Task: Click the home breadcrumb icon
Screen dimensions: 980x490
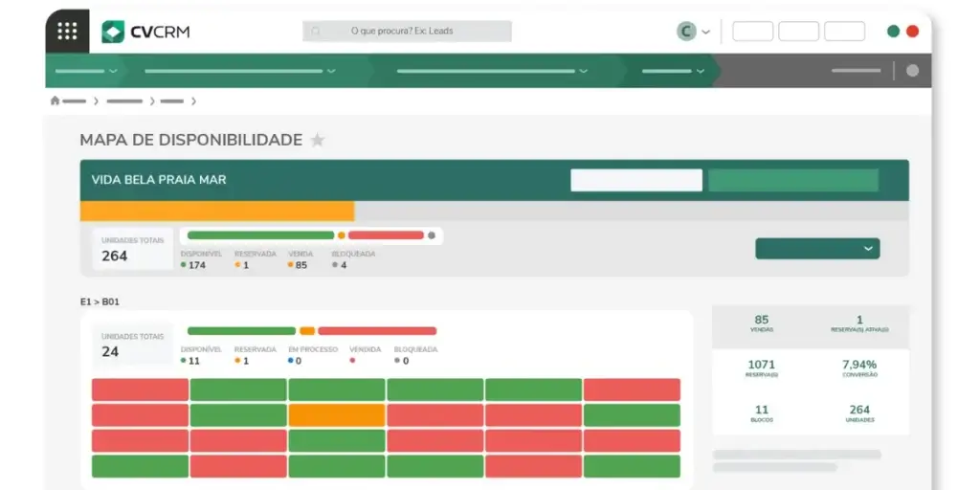Action: click(55, 100)
